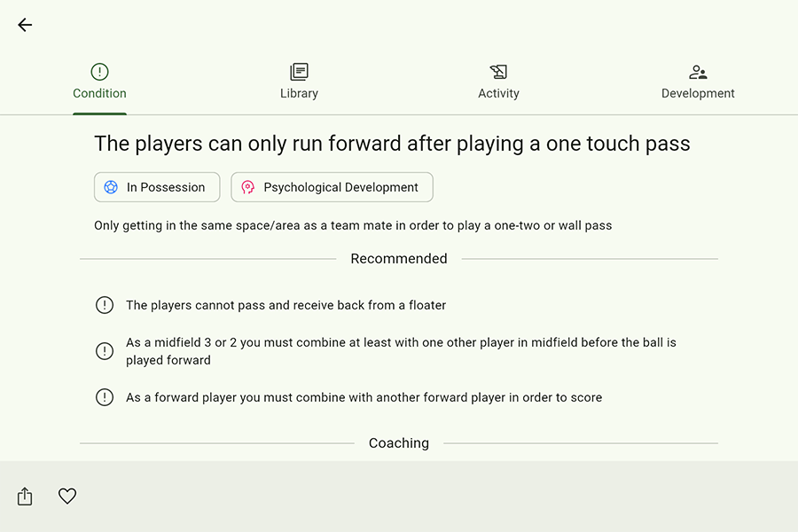Screen dimensions: 798x532
Task: Favorite this condition with the heart icon
Action: 67,497
